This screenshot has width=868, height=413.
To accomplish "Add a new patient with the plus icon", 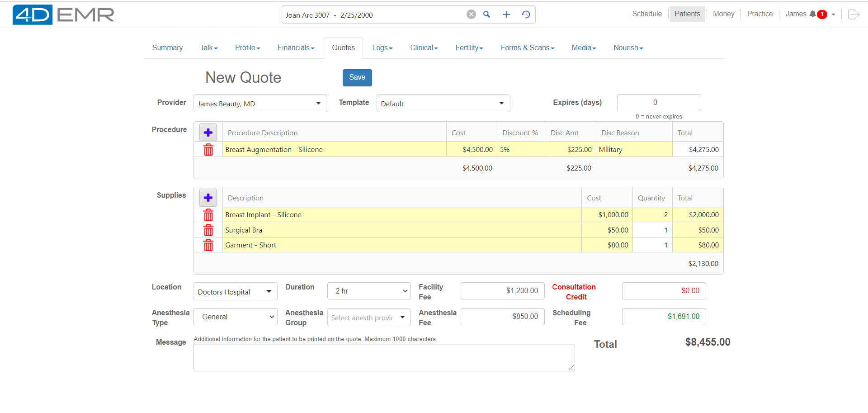I will pyautogui.click(x=506, y=14).
